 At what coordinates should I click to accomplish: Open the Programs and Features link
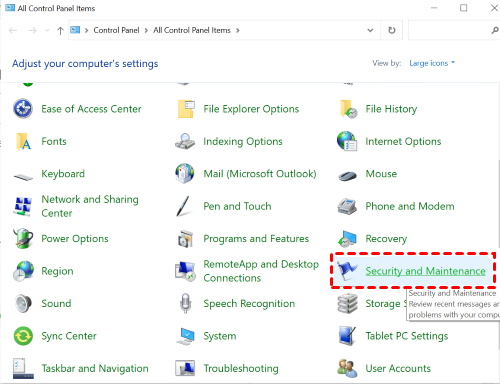pyautogui.click(x=256, y=239)
